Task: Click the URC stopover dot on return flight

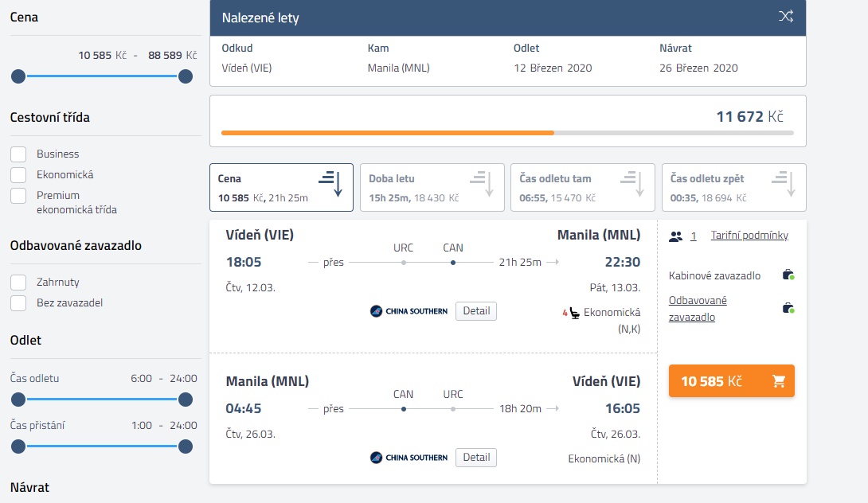Action: click(x=453, y=409)
